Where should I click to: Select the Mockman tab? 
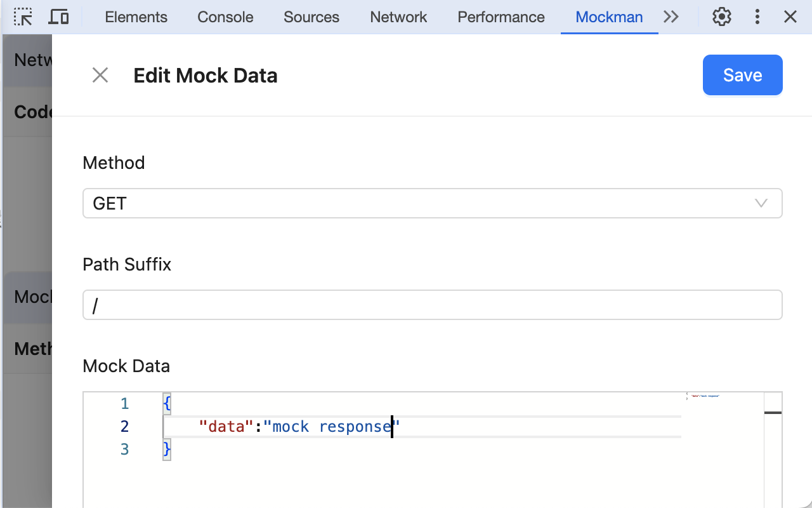pos(609,17)
